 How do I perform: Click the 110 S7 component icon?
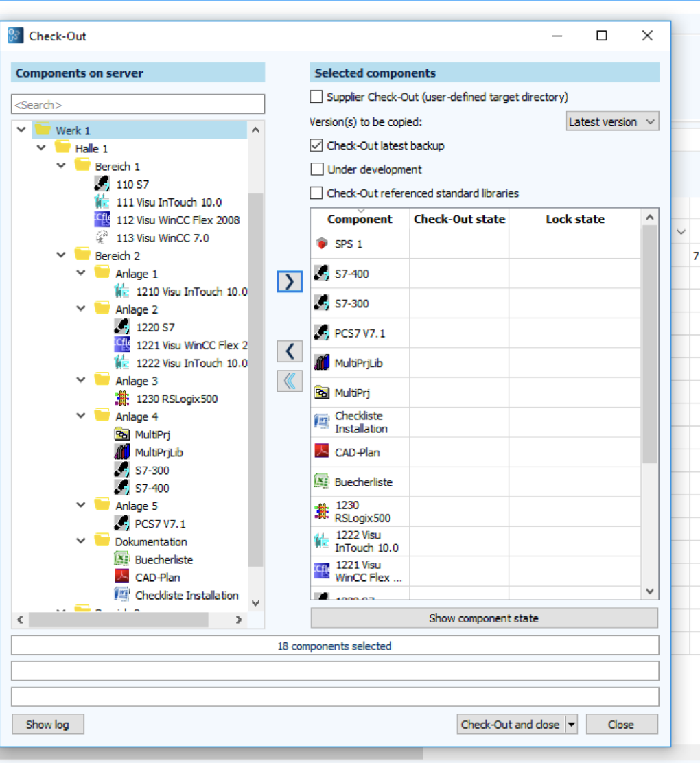(x=102, y=184)
